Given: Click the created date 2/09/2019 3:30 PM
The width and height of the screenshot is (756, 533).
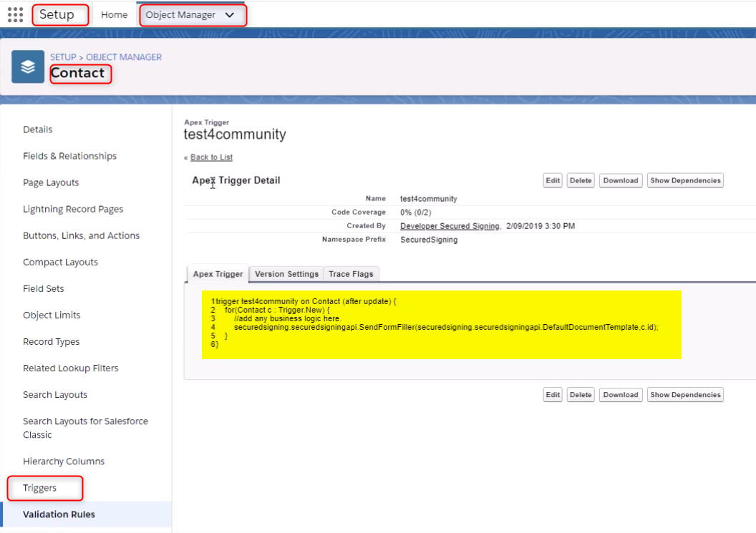Looking at the screenshot, I should [541, 226].
